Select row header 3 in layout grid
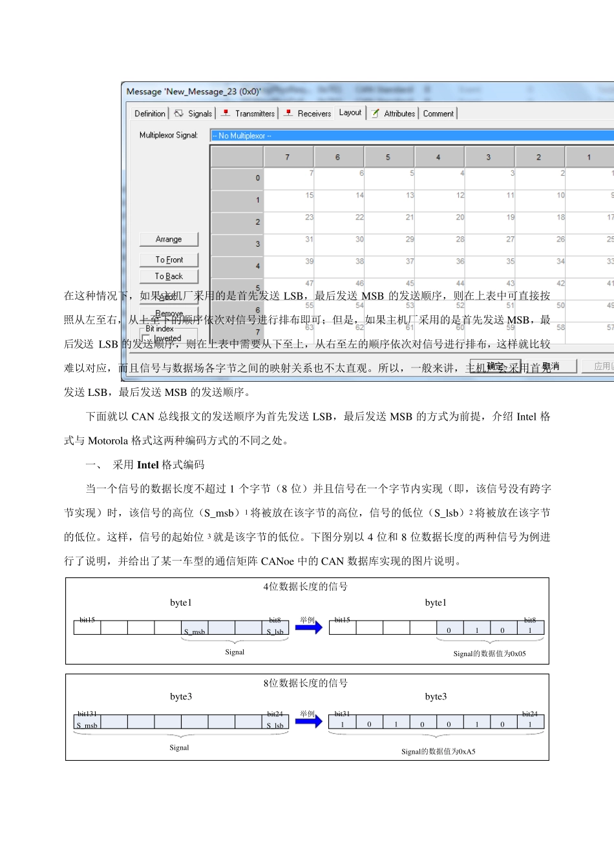Screen dimensions: 614x868 (x=237, y=244)
